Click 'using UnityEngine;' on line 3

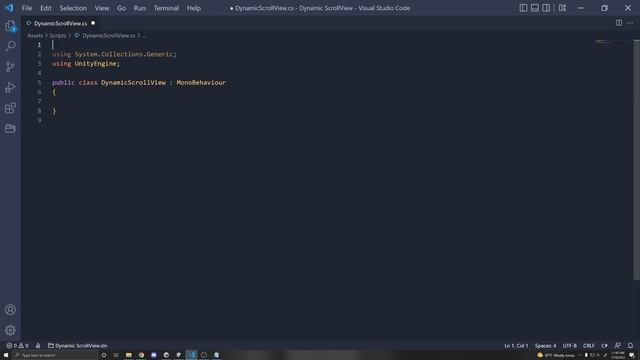pos(86,64)
